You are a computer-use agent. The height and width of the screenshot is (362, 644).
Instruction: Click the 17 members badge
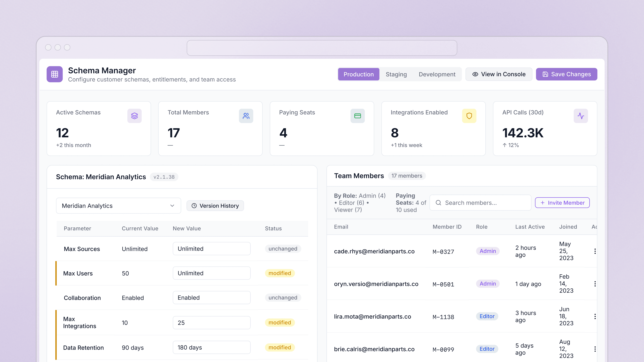click(x=407, y=176)
